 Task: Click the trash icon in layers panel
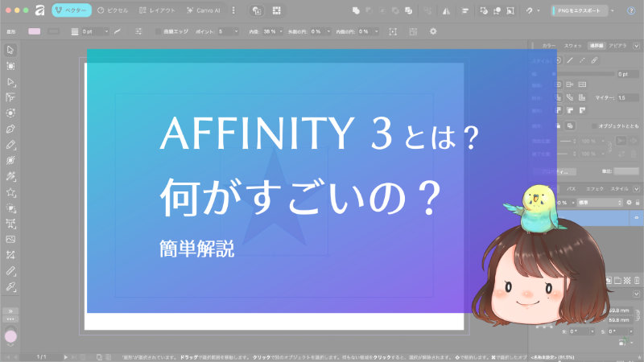click(637, 280)
